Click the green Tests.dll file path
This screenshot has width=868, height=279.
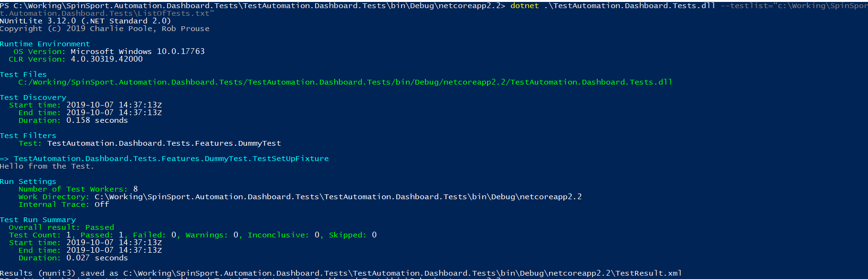tap(345, 82)
